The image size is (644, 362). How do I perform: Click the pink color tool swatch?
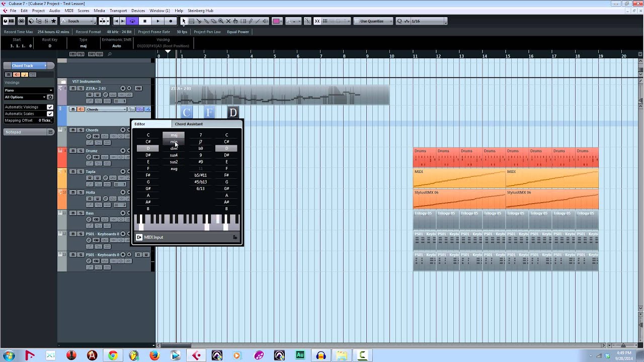pos(277,21)
